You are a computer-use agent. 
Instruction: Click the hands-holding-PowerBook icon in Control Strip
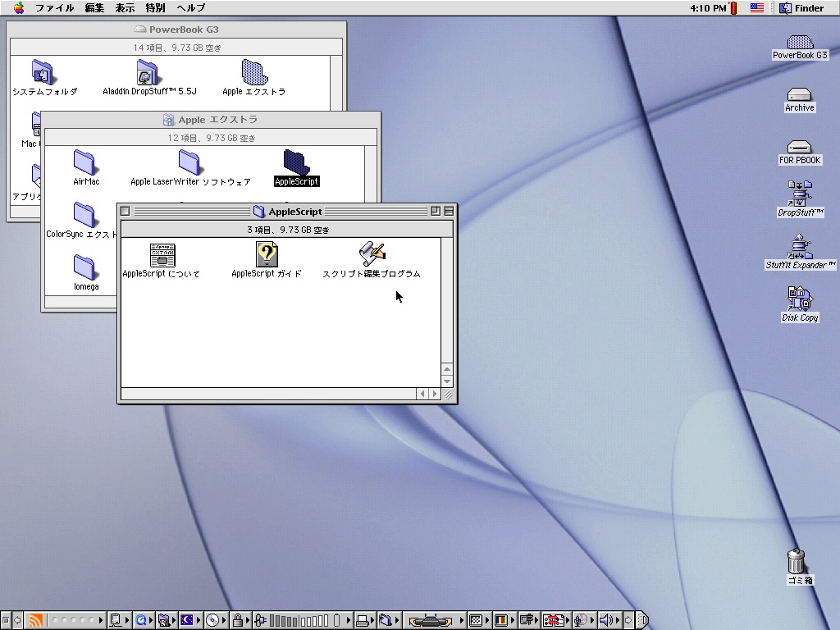[x=431, y=621]
